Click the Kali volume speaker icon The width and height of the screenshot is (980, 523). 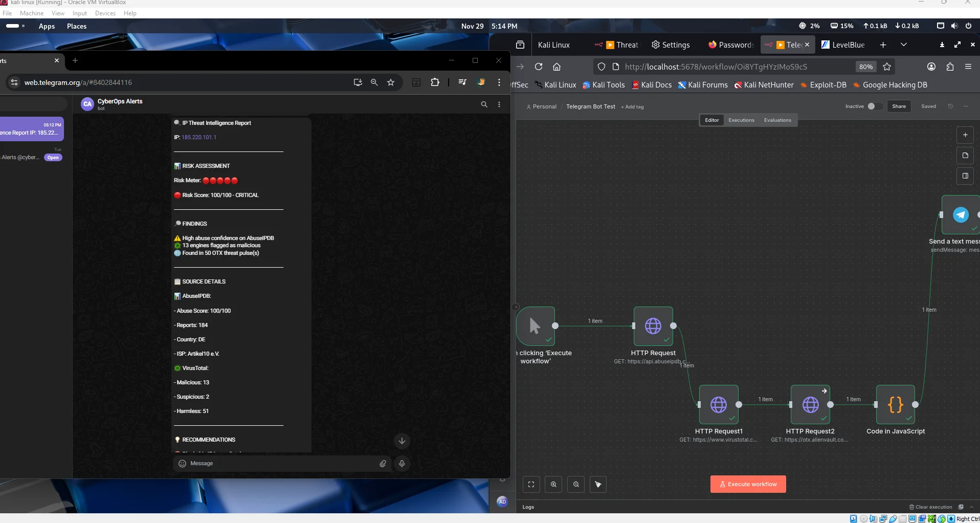click(954, 26)
